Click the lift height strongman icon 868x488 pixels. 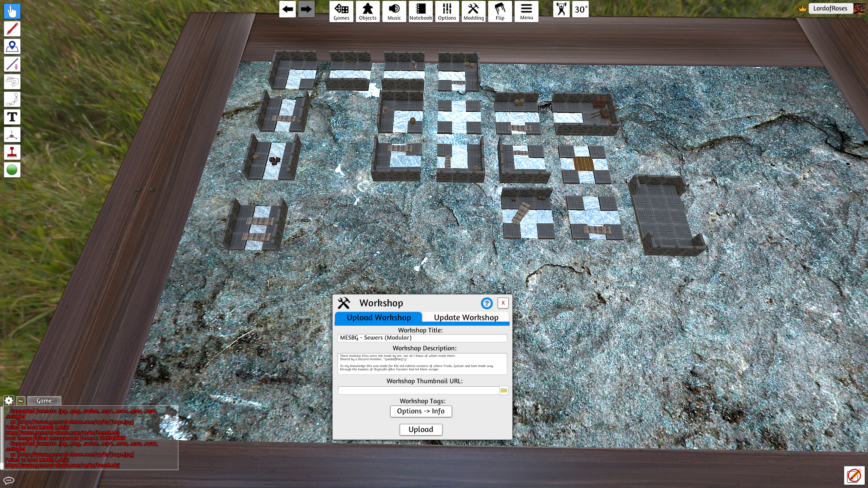[x=561, y=9]
